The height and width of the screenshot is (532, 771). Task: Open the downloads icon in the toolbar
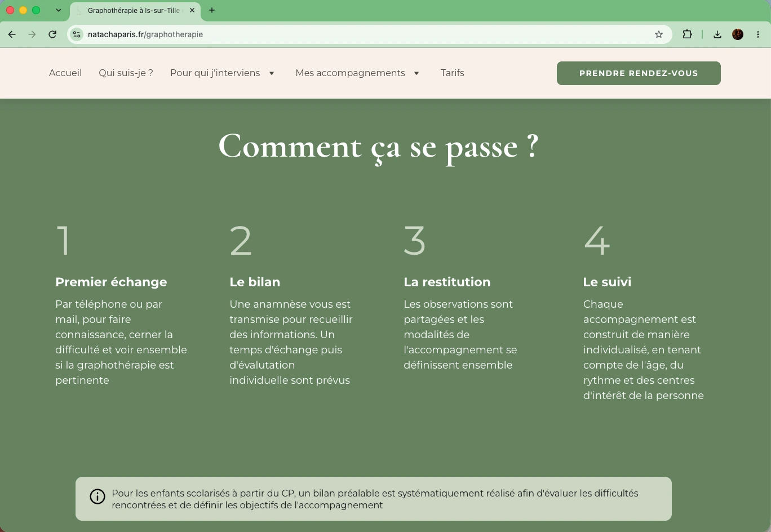717,34
